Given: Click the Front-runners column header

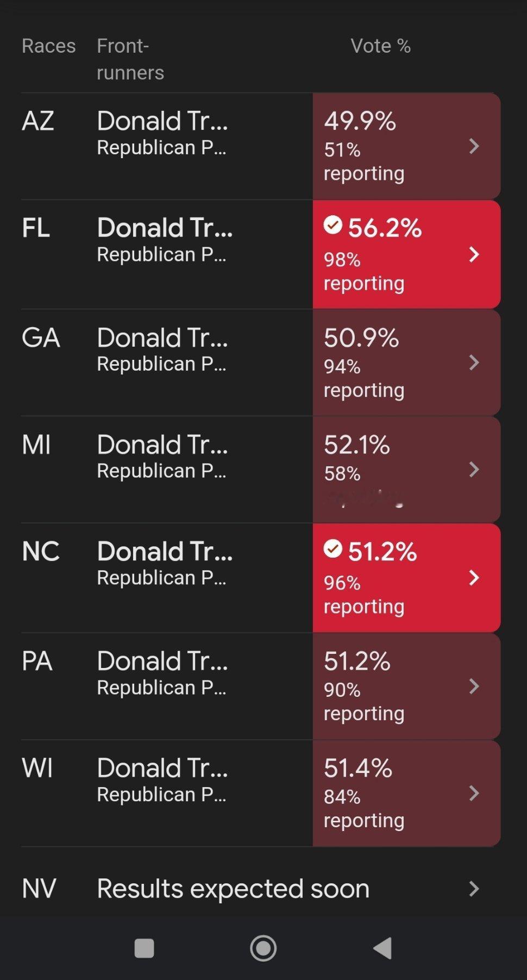Looking at the screenshot, I should coord(130,59).
